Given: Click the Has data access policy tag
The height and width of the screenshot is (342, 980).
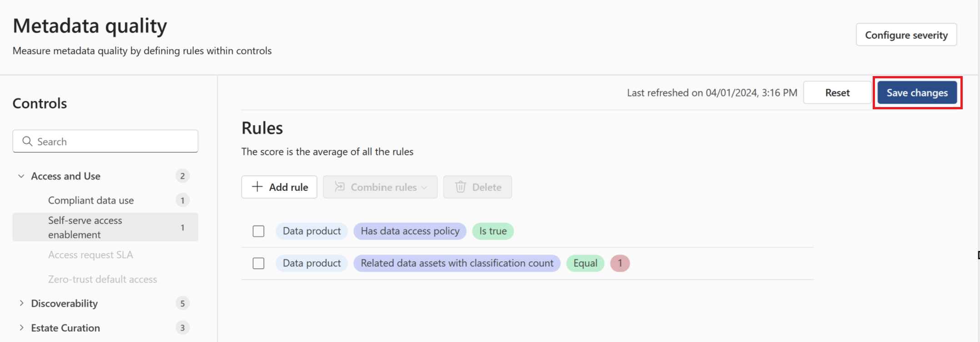Looking at the screenshot, I should (410, 231).
